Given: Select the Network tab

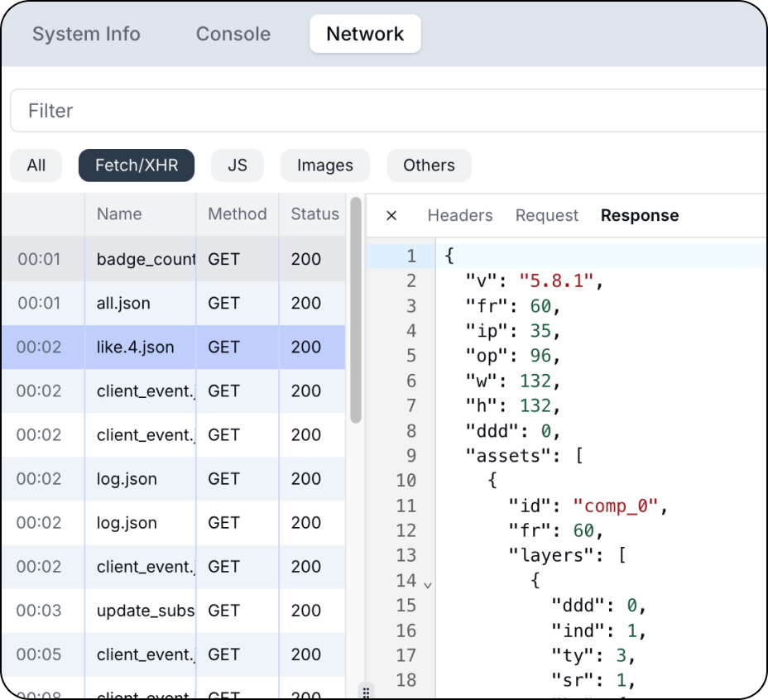Looking at the screenshot, I should click(365, 34).
